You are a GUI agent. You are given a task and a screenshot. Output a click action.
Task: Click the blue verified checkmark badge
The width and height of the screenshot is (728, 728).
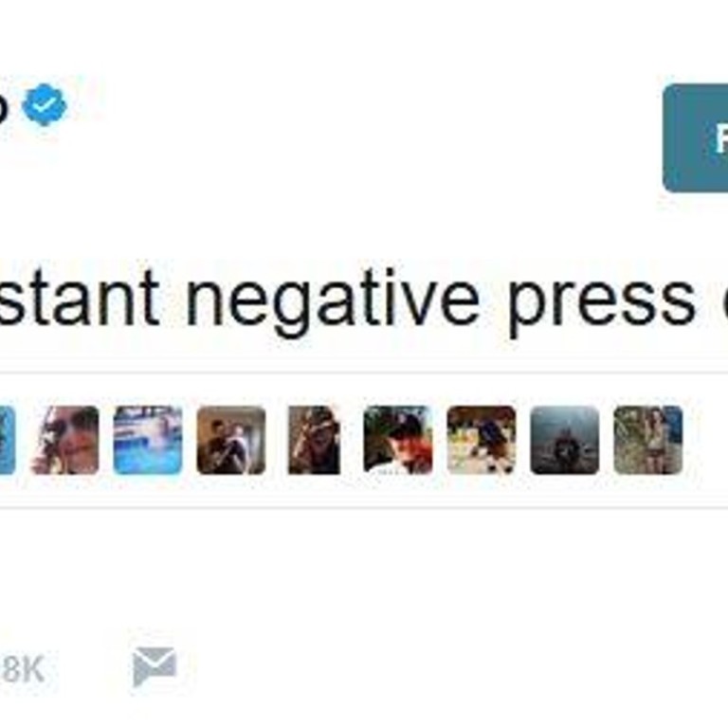point(45,104)
